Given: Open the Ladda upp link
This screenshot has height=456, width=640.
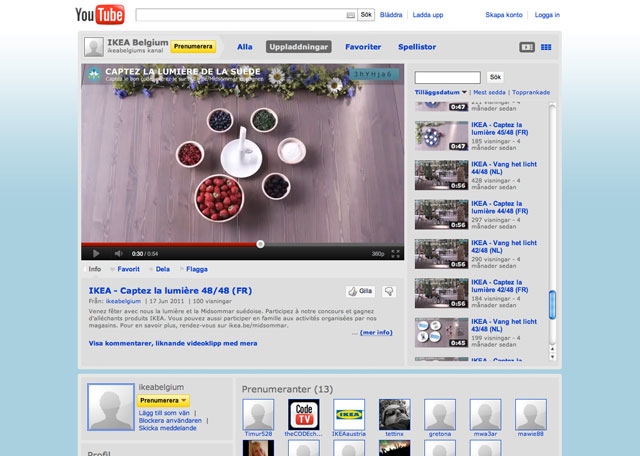Looking at the screenshot, I should pyautogui.click(x=428, y=15).
